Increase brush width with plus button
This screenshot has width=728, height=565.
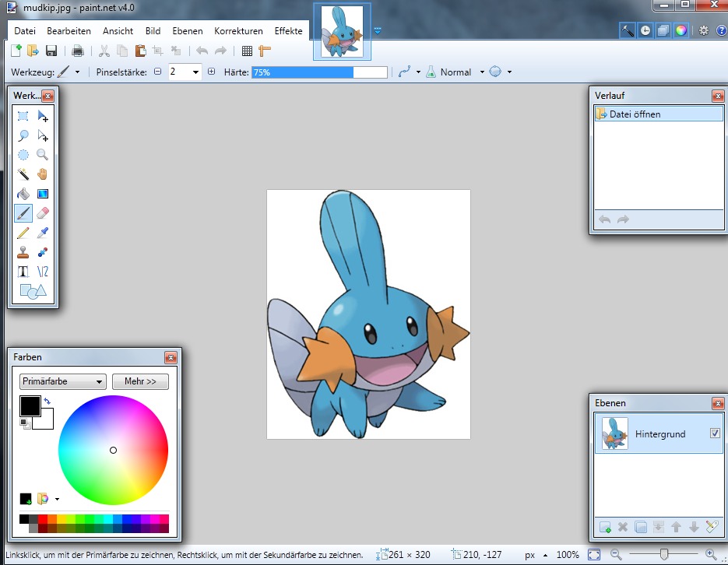[211, 72]
